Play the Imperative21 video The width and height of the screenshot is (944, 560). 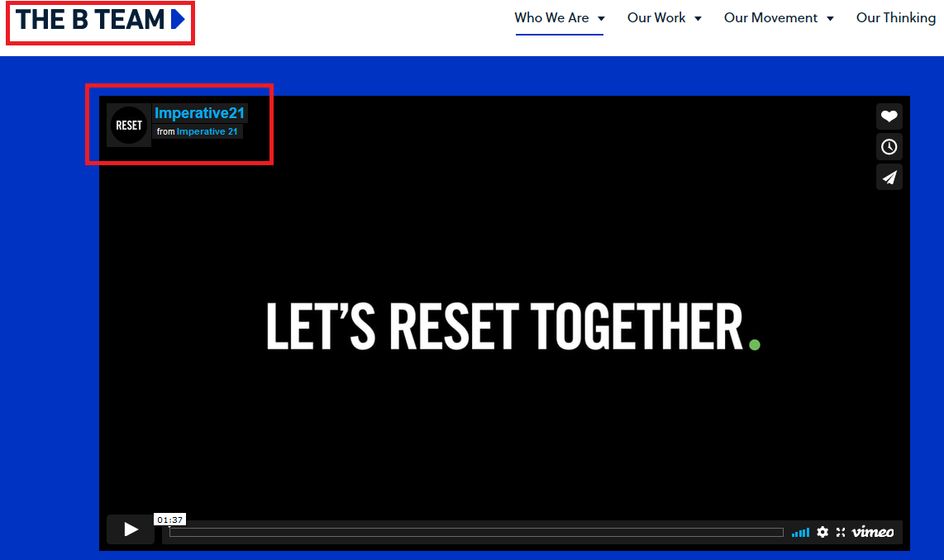[x=131, y=529]
